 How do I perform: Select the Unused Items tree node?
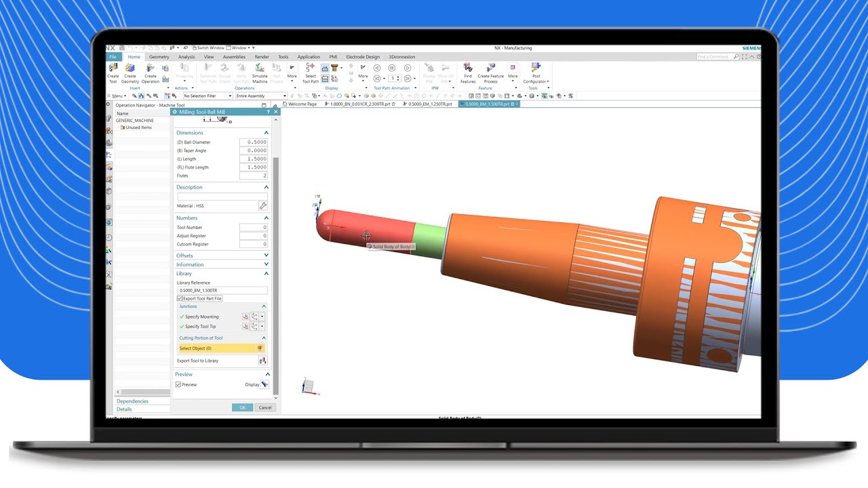[x=138, y=127]
